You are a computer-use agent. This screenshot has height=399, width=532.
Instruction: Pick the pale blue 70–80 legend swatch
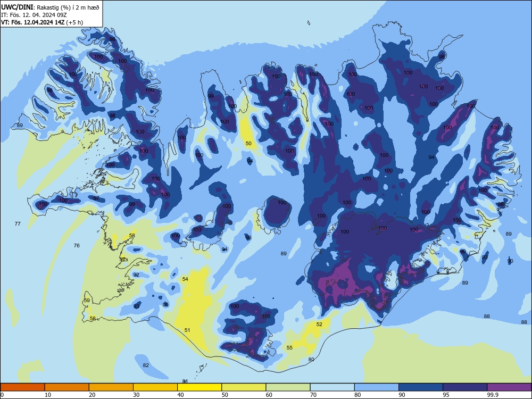(x=332, y=387)
